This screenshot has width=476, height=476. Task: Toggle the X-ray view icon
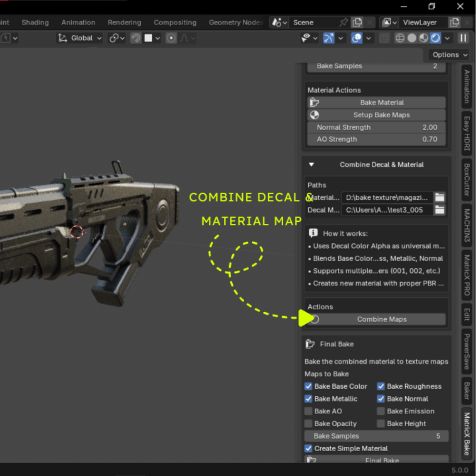click(385, 38)
